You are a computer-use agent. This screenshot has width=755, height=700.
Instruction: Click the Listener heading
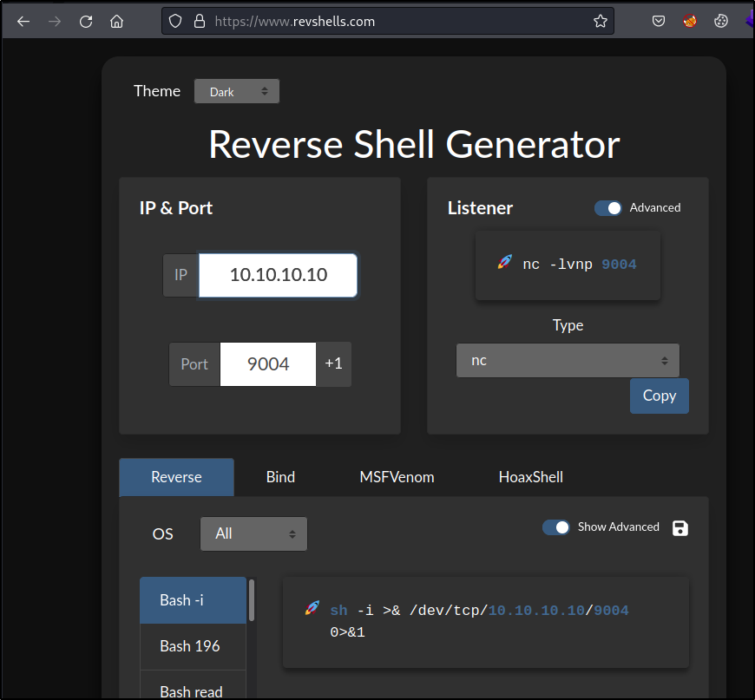click(480, 208)
